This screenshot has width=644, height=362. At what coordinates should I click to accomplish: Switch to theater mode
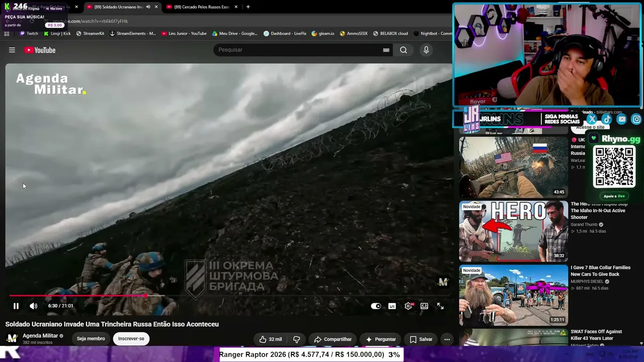[424, 306]
